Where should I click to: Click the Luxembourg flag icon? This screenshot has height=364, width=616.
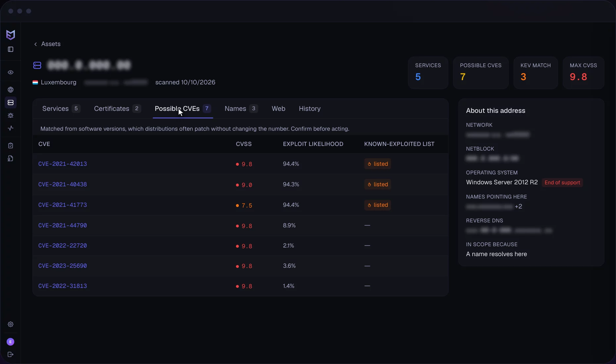click(x=35, y=82)
